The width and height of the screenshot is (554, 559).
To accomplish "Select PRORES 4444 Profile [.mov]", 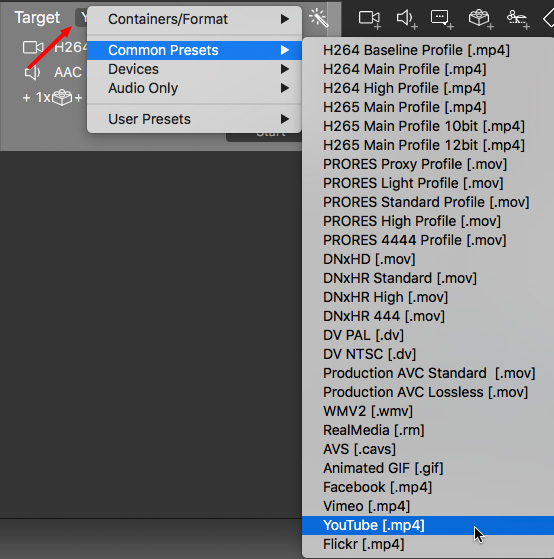I will pos(428,240).
